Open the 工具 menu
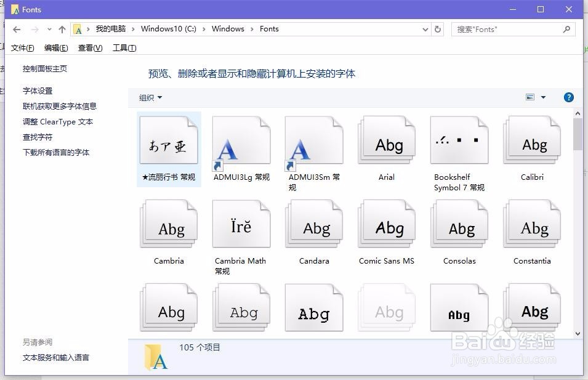588x380 pixels. click(x=123, y=47)
